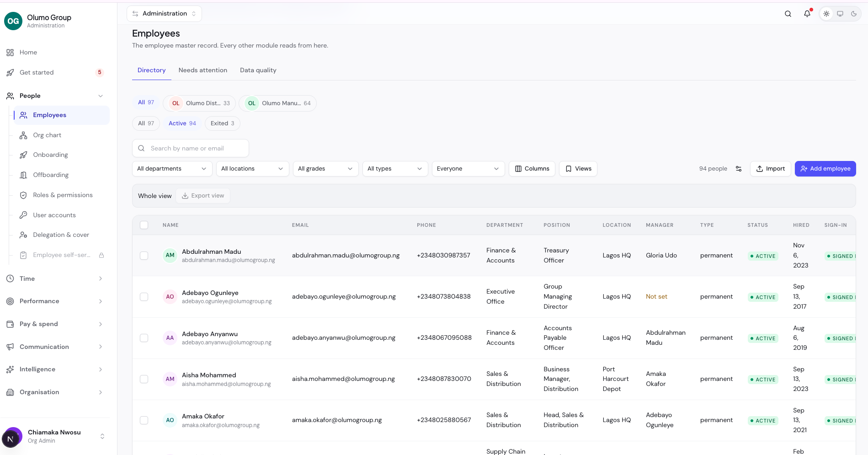The image size is (868, 455).
Task: Filter by Active 94 status chip
Action: click(182, 123)
